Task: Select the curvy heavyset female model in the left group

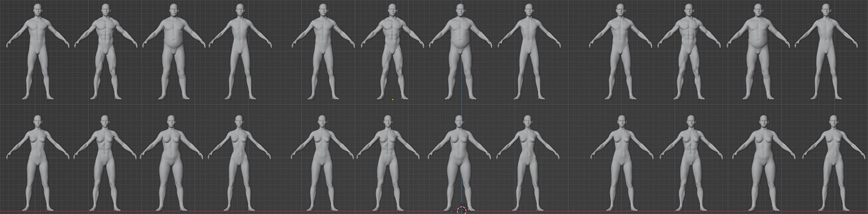Action: click(171, 163)
